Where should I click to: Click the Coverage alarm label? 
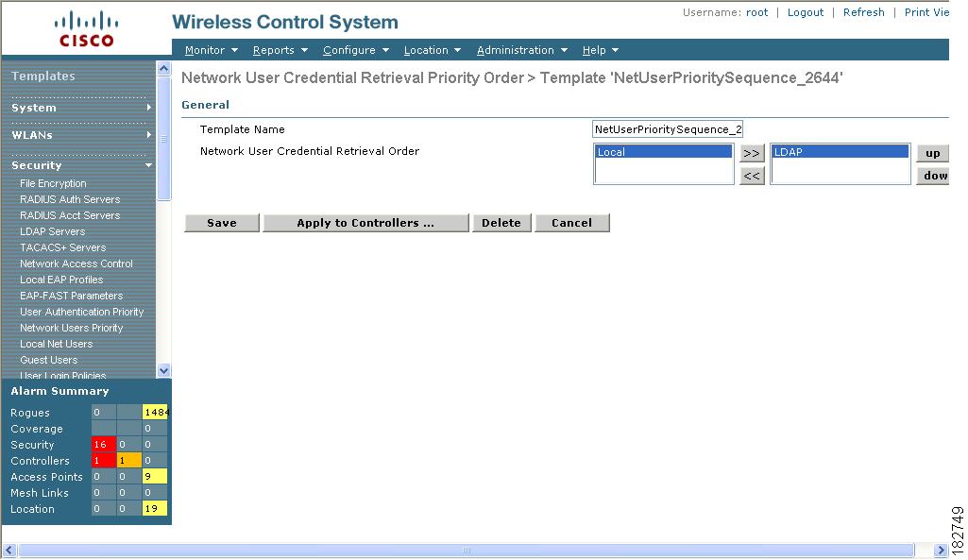[x=37, y=429]
